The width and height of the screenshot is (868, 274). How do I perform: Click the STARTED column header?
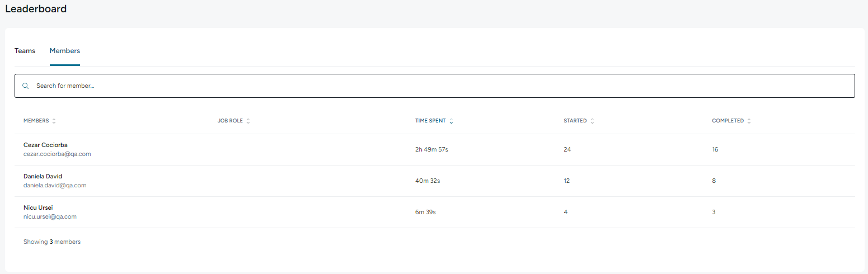(x=575, y=121)
